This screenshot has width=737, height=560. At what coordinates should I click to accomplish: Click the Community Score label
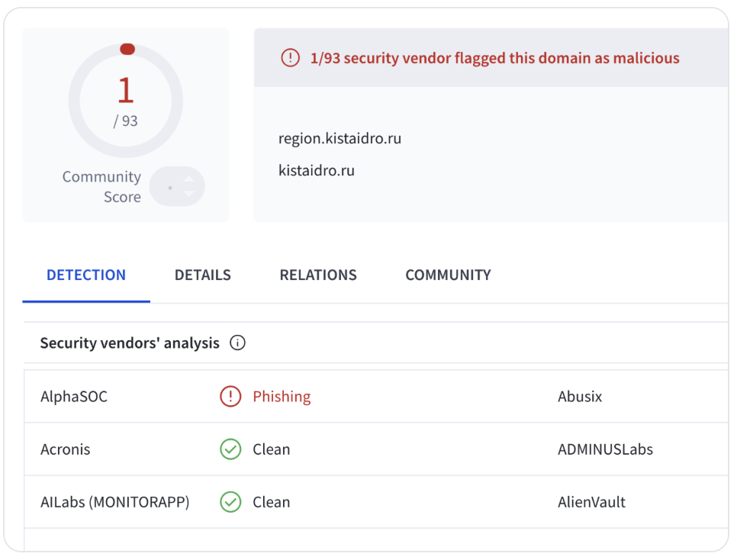pos(102,186)
